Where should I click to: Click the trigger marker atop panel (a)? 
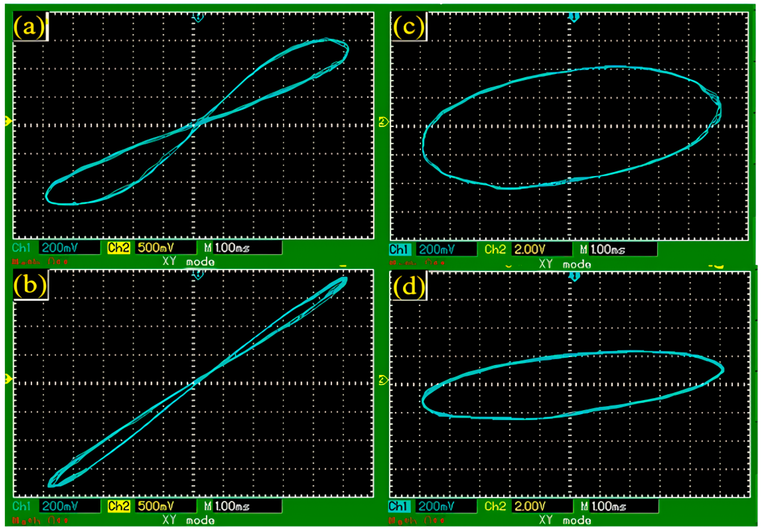click(x=198, y=17)
